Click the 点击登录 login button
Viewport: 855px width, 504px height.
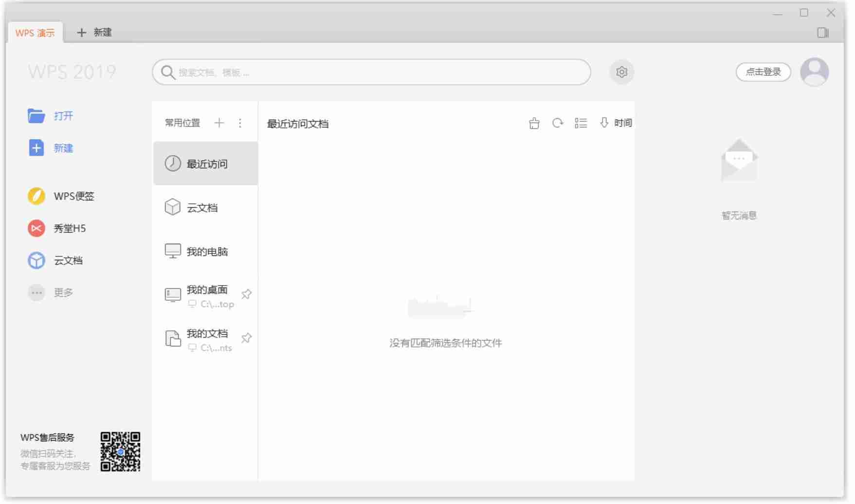763,72
